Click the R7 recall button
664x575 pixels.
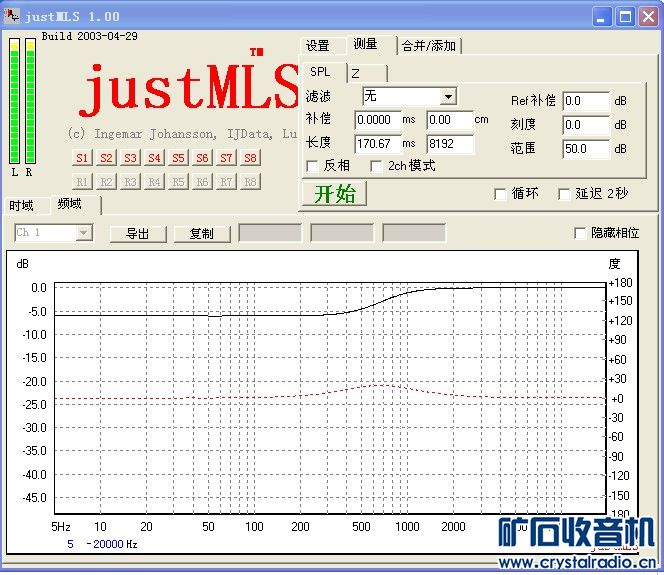pyautogui.click(x=226, y=182)
